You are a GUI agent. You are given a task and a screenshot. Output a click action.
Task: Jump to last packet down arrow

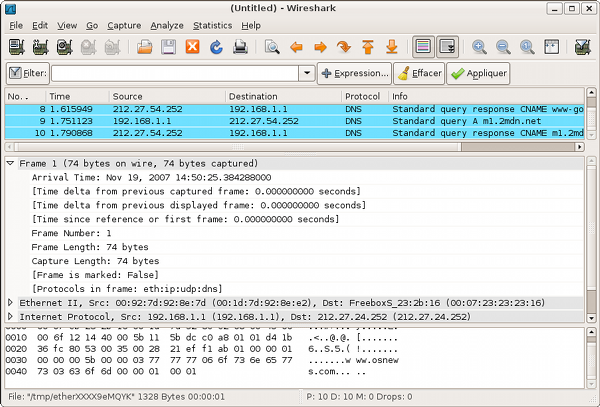(x=391, y=47)
